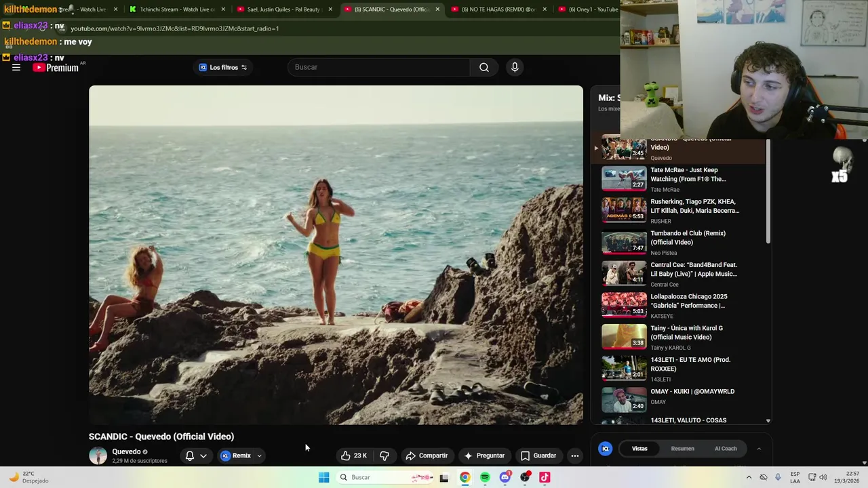The width and height of the screenshot is (868, 488).
Task: Select the Resumen tab
Action: click(682, 448)
